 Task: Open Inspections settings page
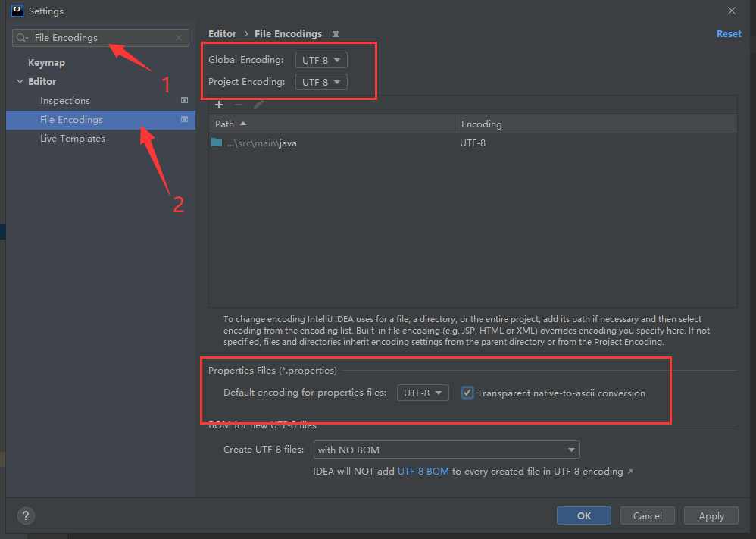point(65,100)
